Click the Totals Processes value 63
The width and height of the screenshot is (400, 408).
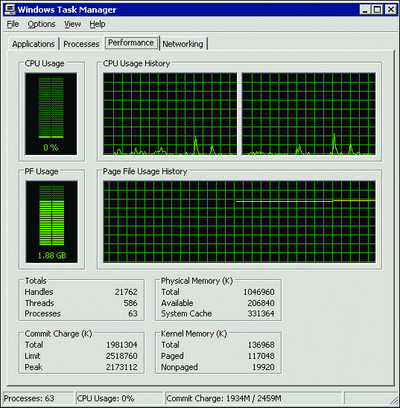(133, 314)
